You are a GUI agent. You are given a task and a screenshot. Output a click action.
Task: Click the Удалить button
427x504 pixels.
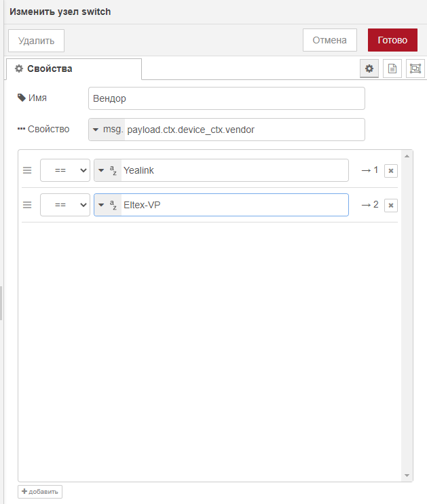pyautogui.click(x=36, y=40)
